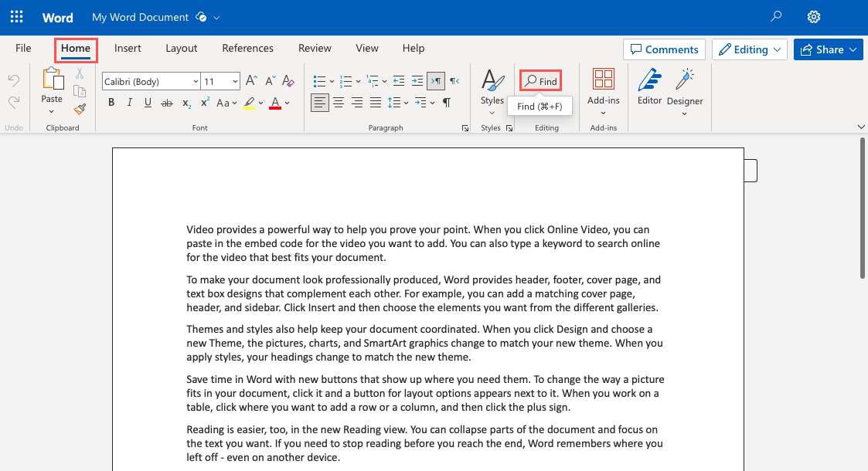The width and height of the screenshot is (868, 471).
Task: Open the numbered list dropdown
Action: [x=359, y=80]
